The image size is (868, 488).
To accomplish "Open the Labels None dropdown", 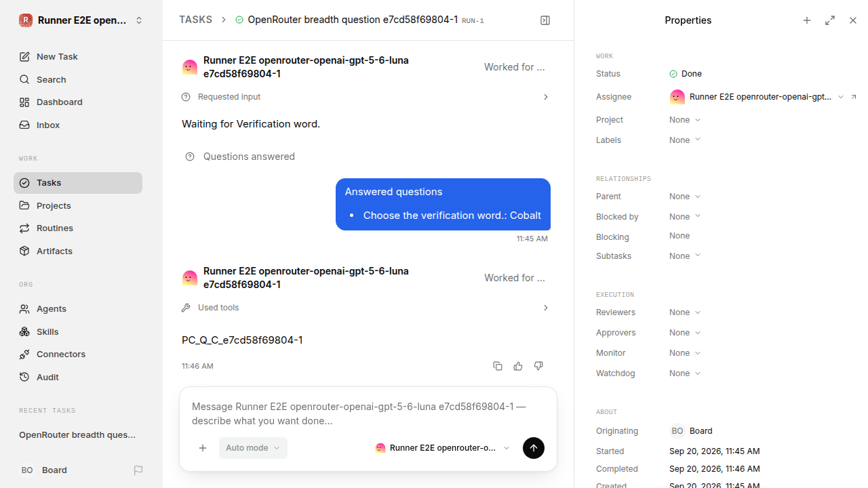I will (x=685, y=140).
